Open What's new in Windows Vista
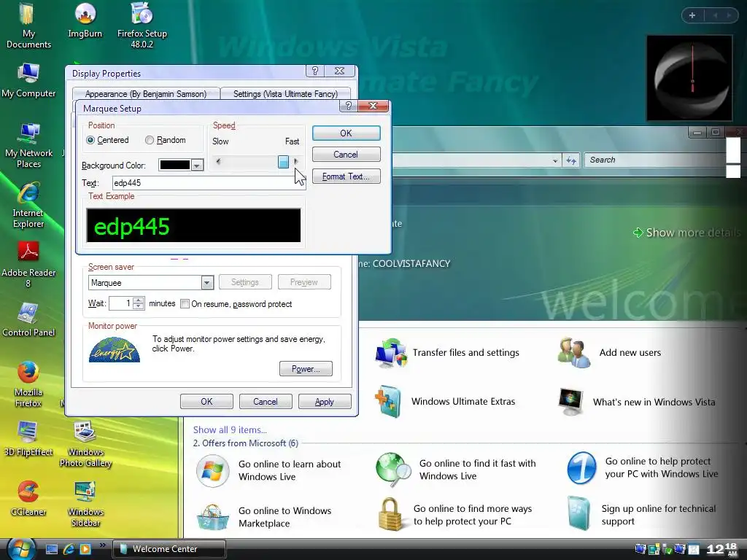The image size is (747, 560). click(637, 402)
